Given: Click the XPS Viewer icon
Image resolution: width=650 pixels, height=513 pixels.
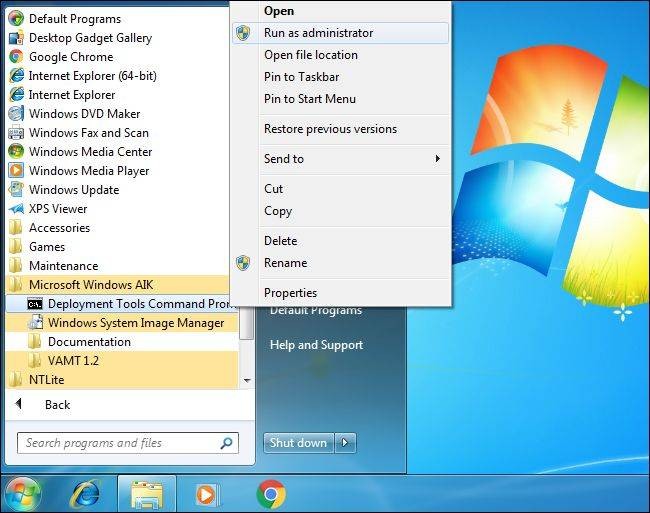Looking at the screenshot, I should [16, 209].
